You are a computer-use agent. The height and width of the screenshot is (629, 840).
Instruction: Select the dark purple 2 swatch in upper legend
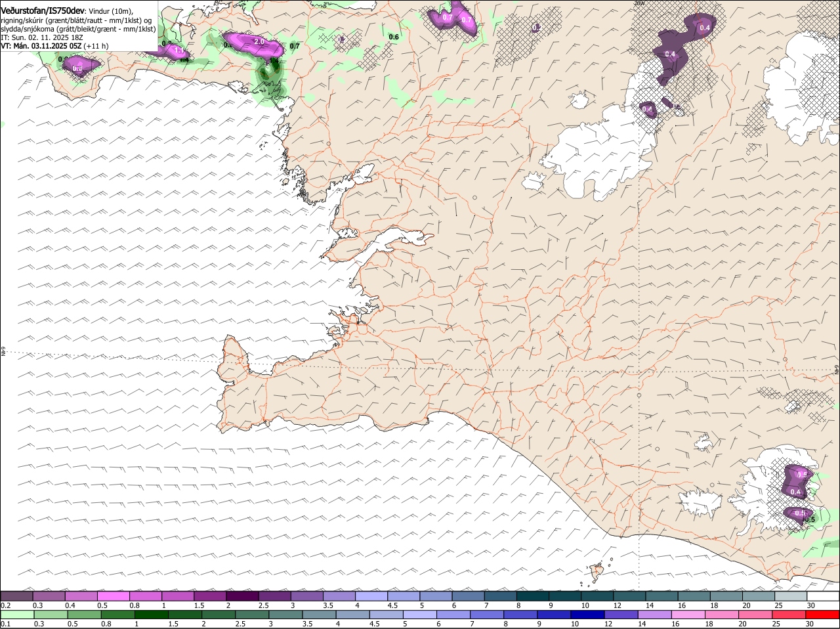coord(243,596)
